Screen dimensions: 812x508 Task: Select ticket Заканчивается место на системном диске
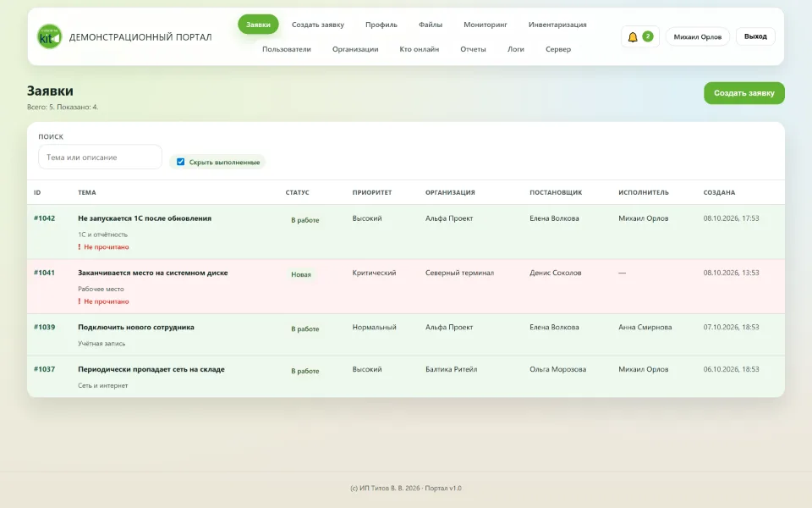pos(153,273)
